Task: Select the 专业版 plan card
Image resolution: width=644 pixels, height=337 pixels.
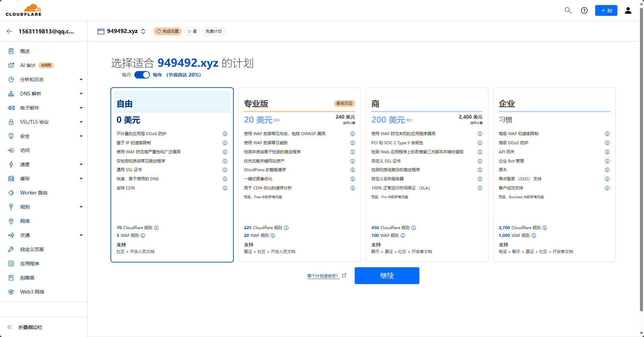Action: [299, 175]
